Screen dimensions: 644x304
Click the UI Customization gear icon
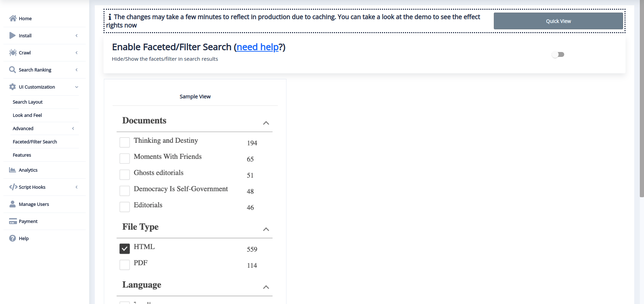tap(13, 87)
